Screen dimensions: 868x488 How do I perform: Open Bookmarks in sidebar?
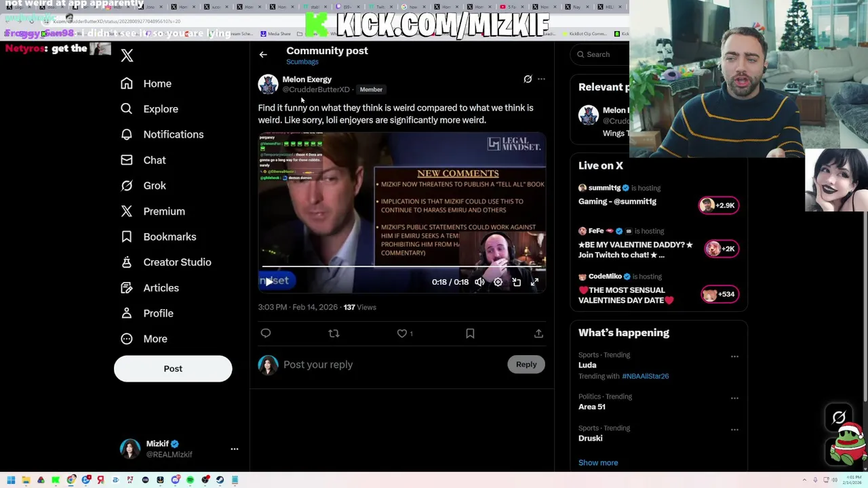tap(158, 237)
